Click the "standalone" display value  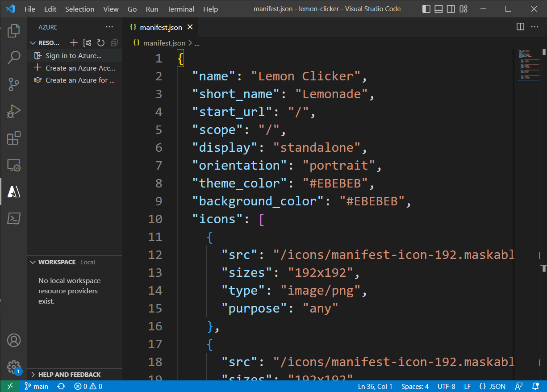tap(317, 147)
